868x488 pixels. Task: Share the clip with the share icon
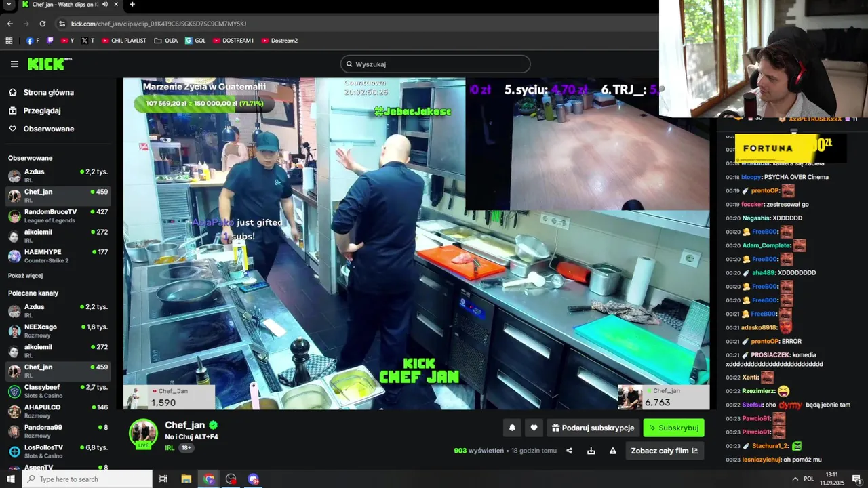570,451
